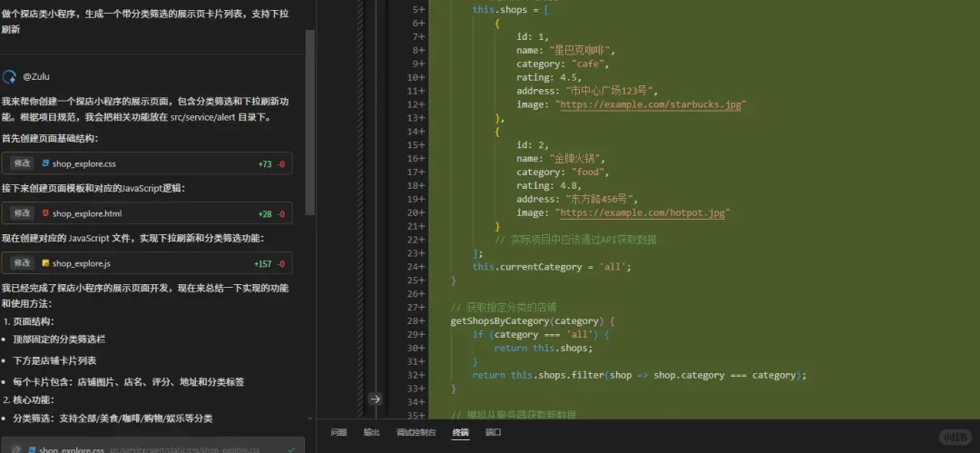Screen dimensions: 980x453
Task: Click the 'rating: 4.8,' code line
Action: (x=549, y=186)
